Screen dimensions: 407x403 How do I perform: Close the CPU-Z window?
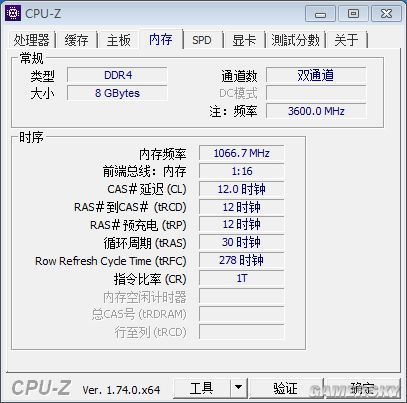click(x=386, y=14)
